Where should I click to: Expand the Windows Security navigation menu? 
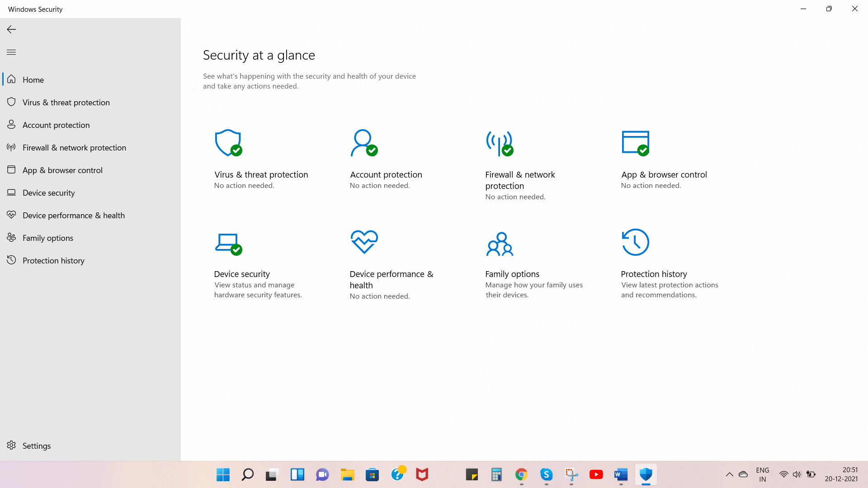point(11,52)
